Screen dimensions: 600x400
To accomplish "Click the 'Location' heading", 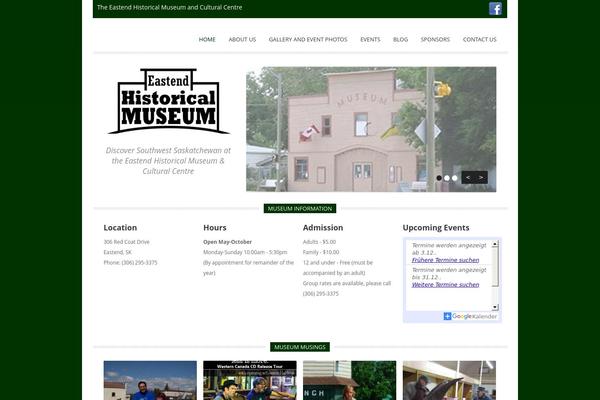I will 120,228.
